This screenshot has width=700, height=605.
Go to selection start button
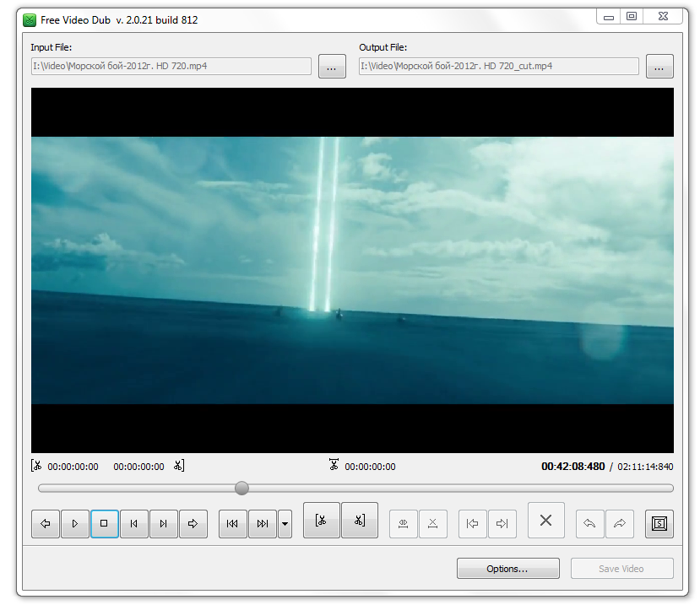click(x=473, y=524)
